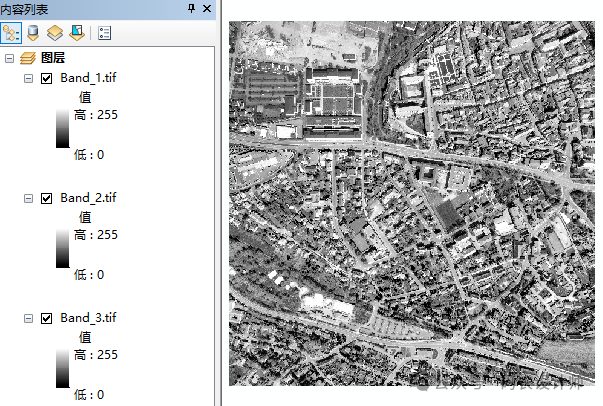The height and width of the screenshot is (406, 603).
Task: Click List By Selection icon
Action: click(x=76, y=32)
